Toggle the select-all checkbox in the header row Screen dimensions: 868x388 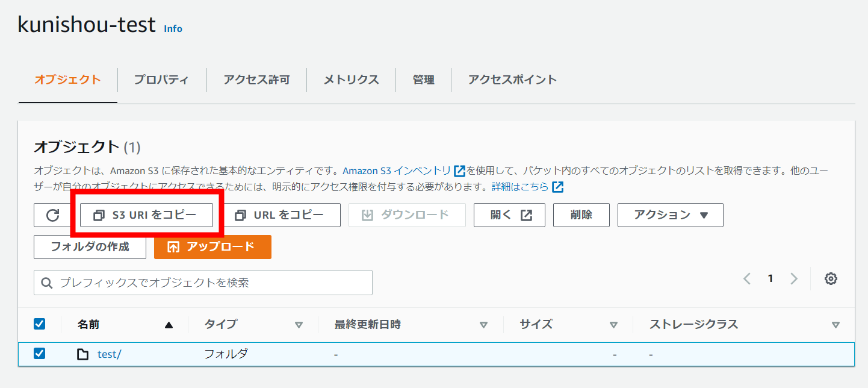click(39, 324)
